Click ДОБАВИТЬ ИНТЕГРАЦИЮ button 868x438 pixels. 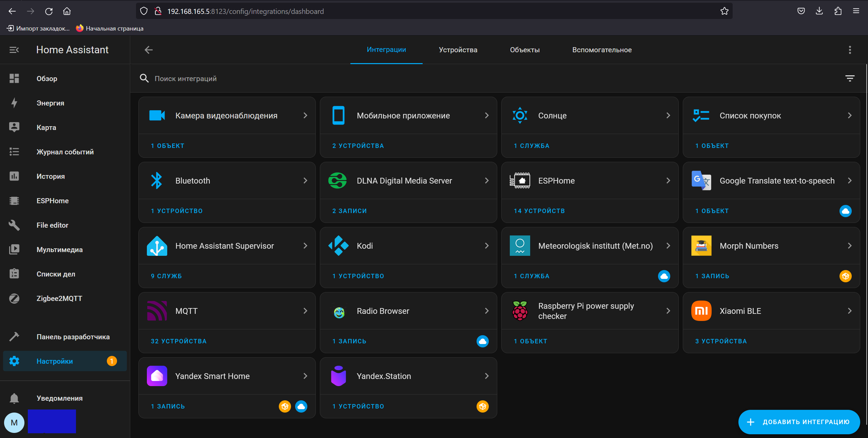pos(798,422)
